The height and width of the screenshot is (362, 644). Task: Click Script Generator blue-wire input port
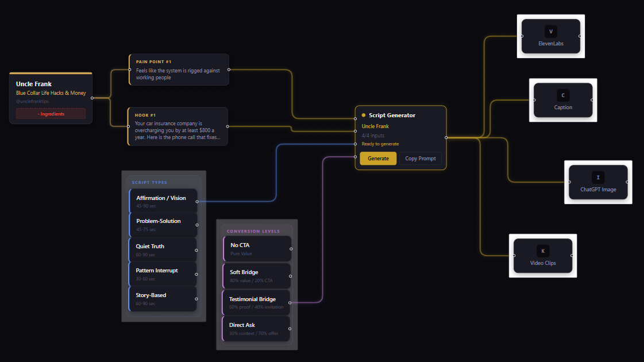click(x=355, y=144)
